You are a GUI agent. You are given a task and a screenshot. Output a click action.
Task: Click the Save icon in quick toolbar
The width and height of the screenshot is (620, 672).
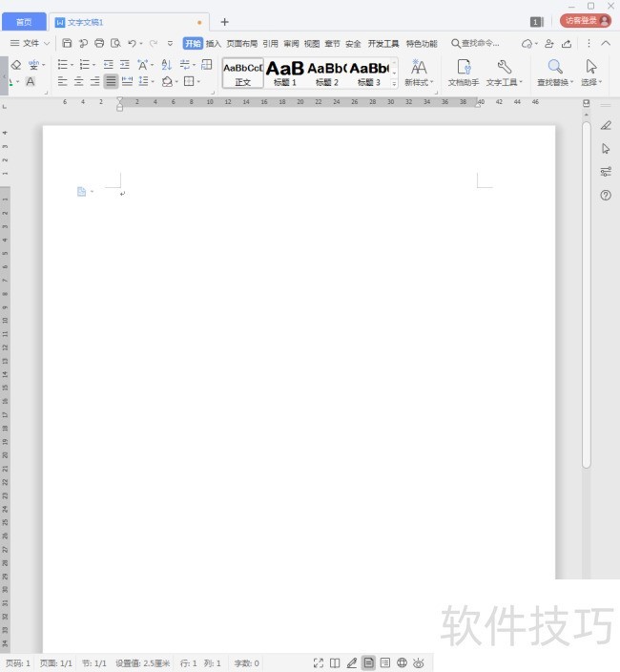coord(67,43)
